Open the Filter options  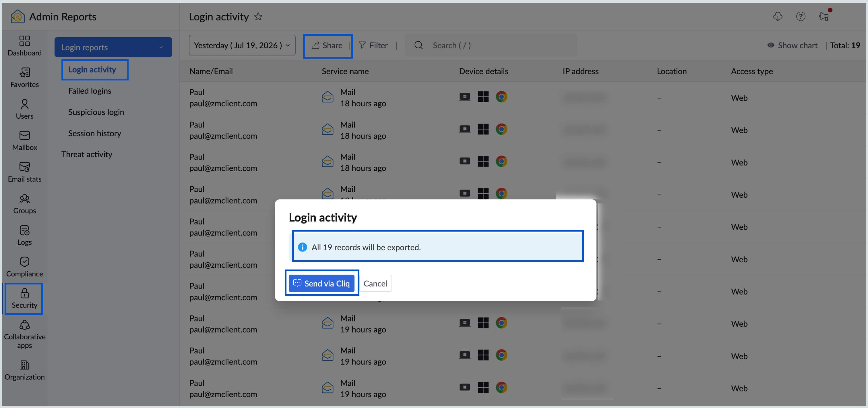click(373, 45)
